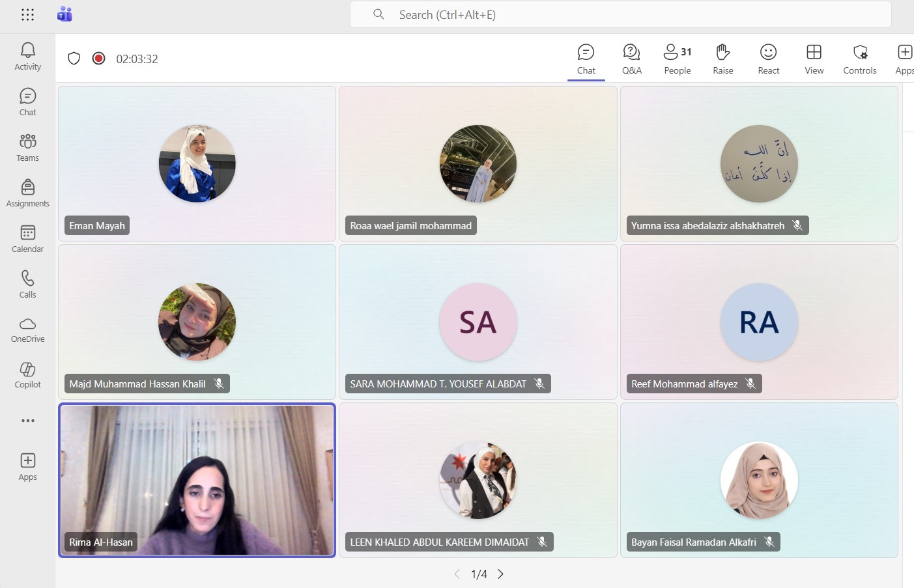The height and width of the screenshot is (588, 914).
Task: Launch Copilot from sidebar
Action: pos(27,376)
